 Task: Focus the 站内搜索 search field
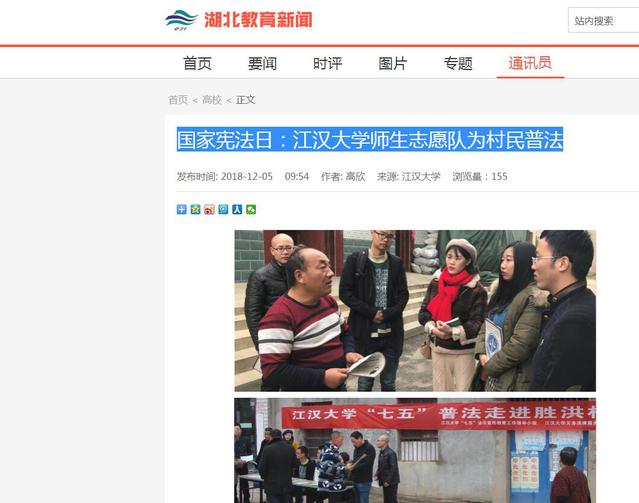[x=604, y=20]
